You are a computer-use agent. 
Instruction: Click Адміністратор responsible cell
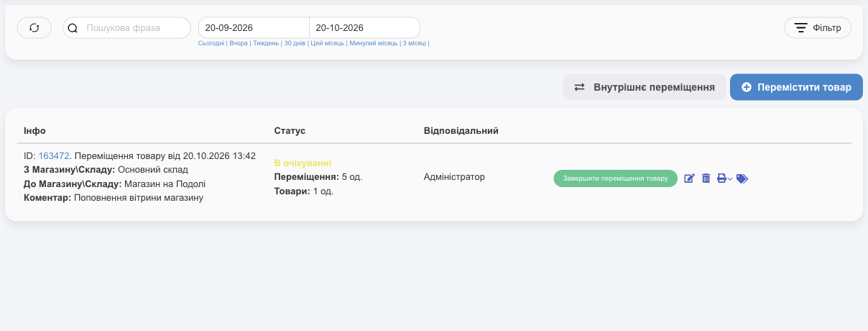pyautogui.click(x=454, y=176)
